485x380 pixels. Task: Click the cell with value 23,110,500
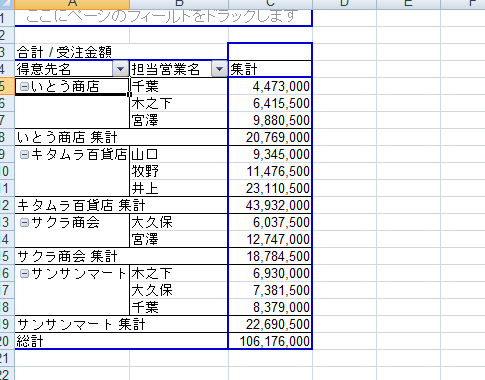coord(270,188)
